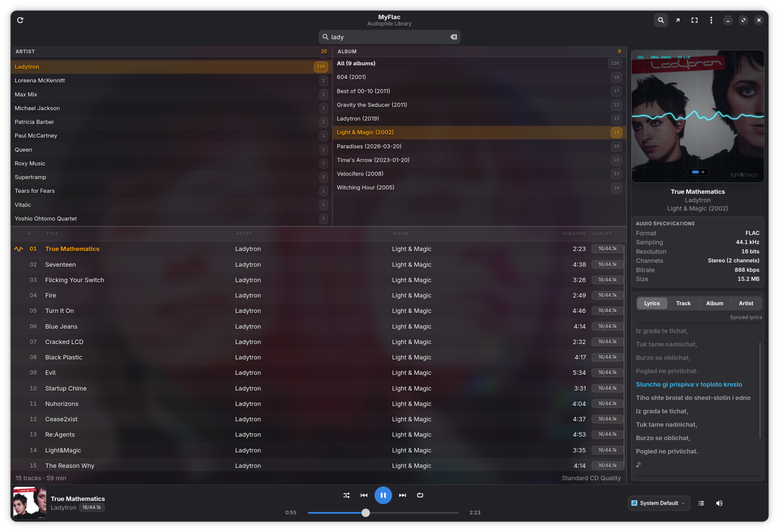Open the play queue list

click(x=701, y=503)
